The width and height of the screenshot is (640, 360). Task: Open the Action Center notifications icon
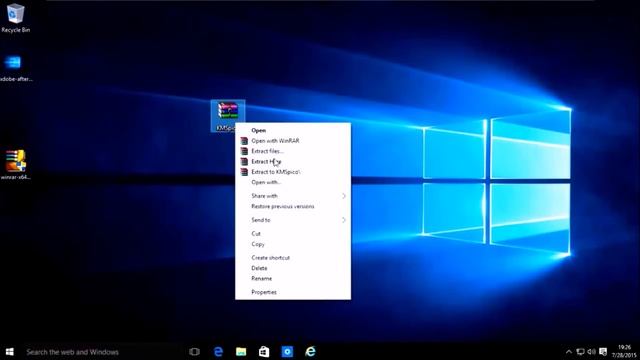[603, 352]
